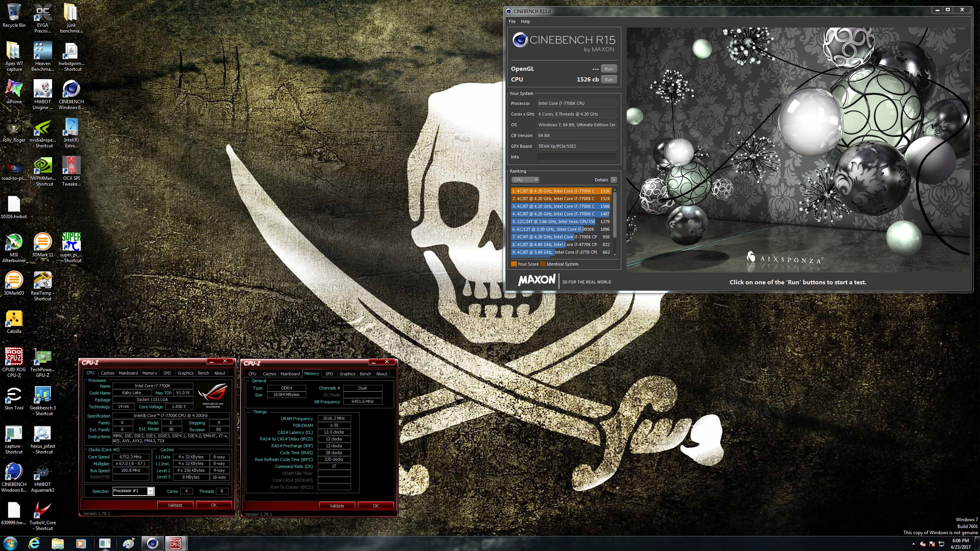Open TurboV_Core shortcut icon
980x551 pixels.
(42, 516)
